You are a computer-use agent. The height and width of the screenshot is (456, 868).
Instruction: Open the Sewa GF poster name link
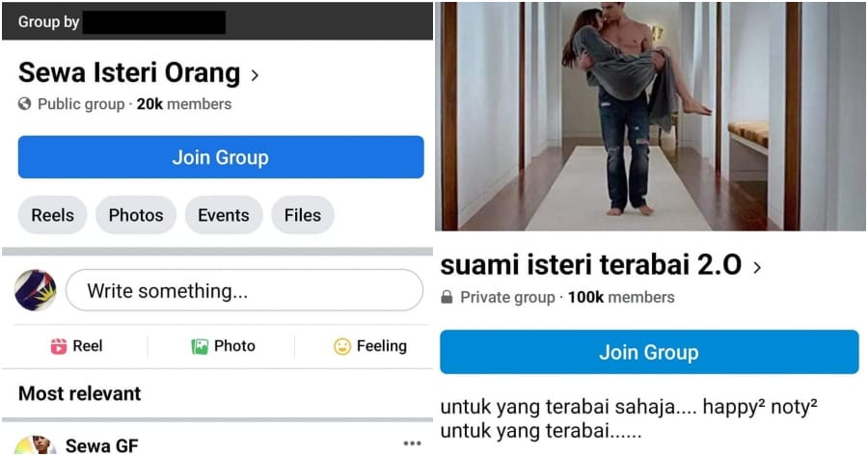tap(102, 445)
